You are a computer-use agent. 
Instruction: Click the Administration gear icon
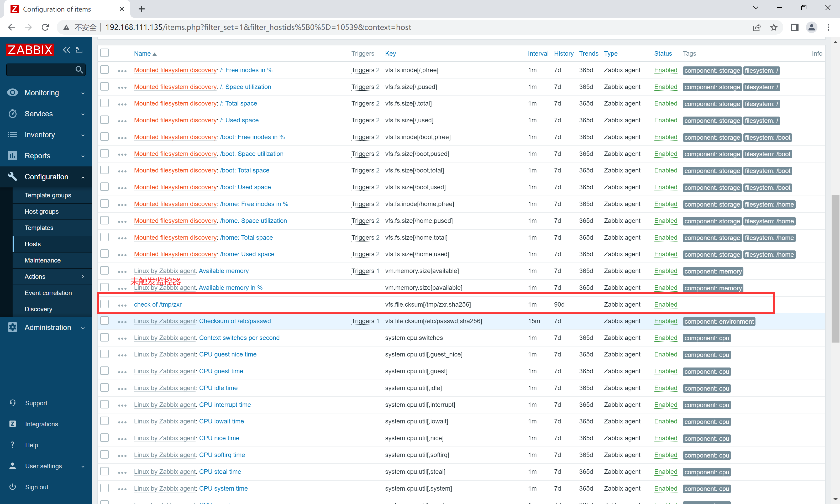13,327
